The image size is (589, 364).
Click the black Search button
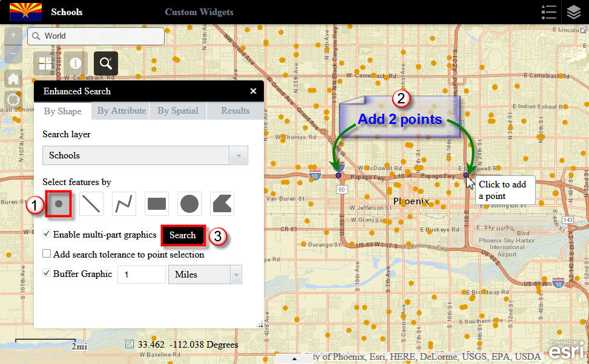(183, 235)
